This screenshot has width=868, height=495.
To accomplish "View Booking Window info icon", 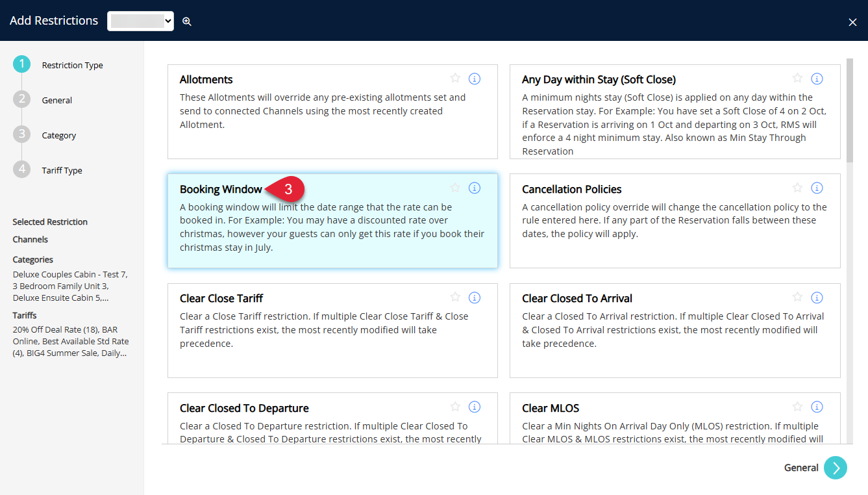I will (x=475, y=188).
